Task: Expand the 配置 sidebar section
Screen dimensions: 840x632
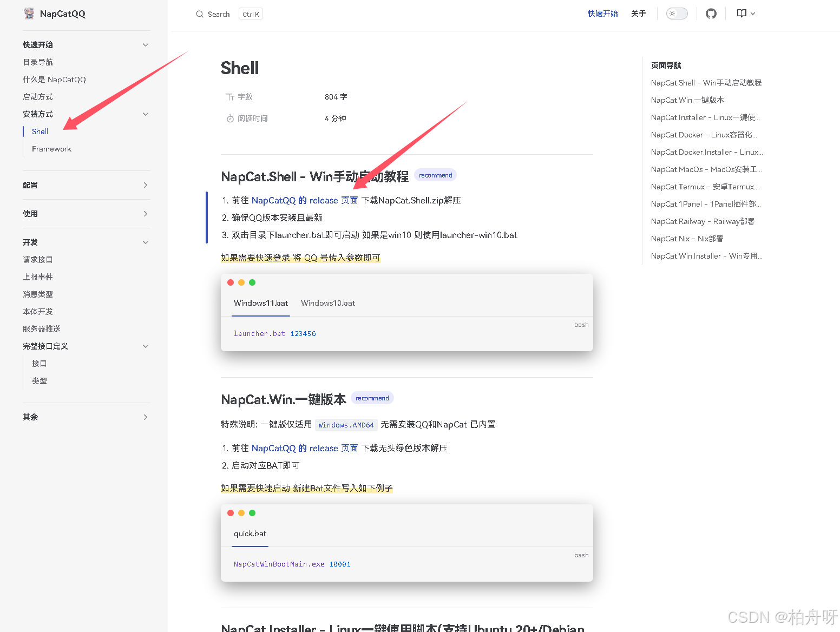Action: click(146, 185)
